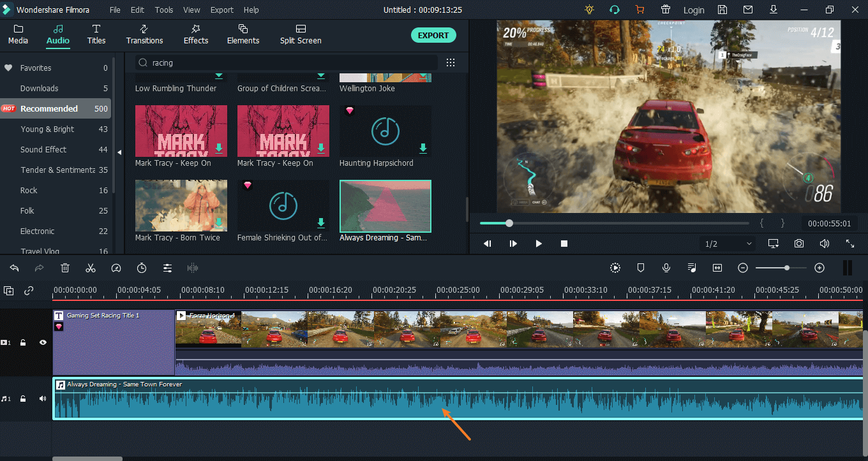Take a snapshot with camera icon

[x=799, y=244]
